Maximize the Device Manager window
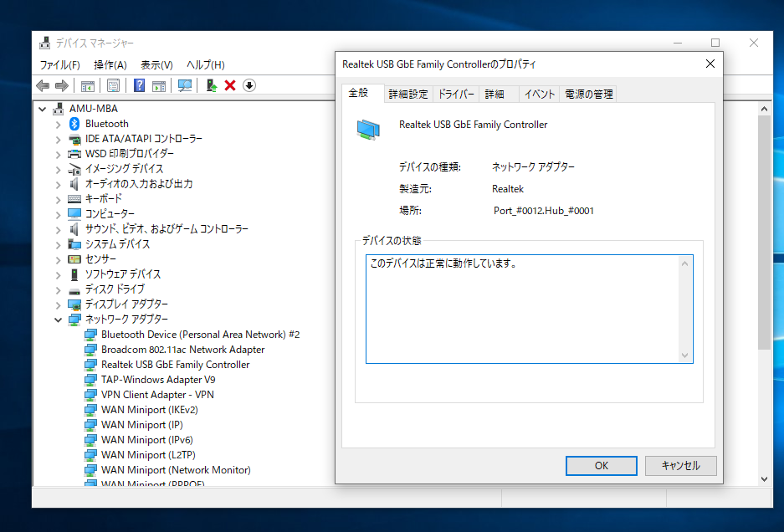This screenshot has height=532, width=784. (x=715, y=43)
